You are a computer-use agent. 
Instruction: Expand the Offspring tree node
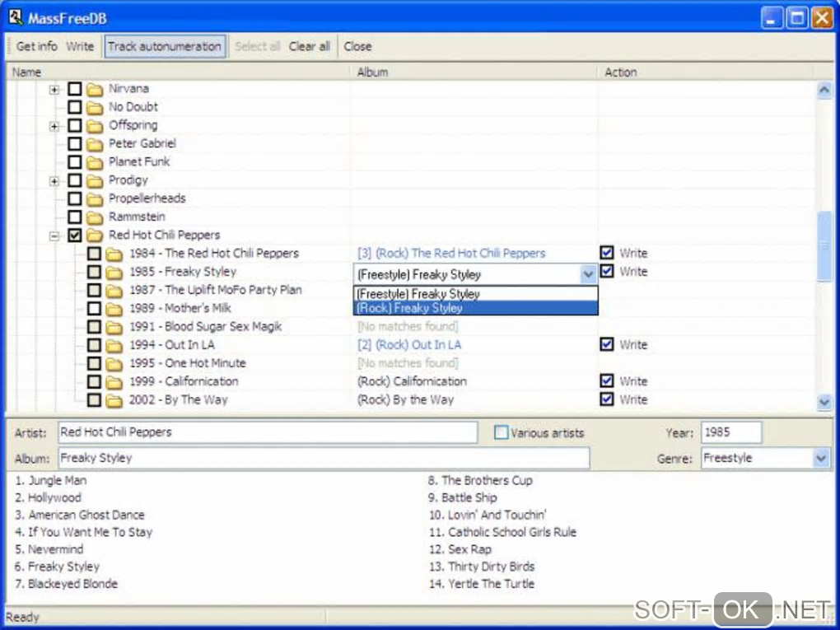coord(54,127)
